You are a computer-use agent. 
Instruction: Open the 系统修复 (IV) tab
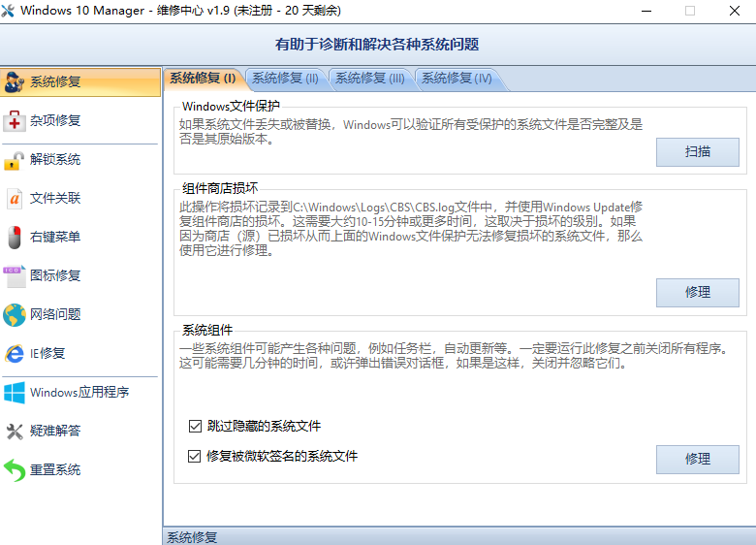457,79
